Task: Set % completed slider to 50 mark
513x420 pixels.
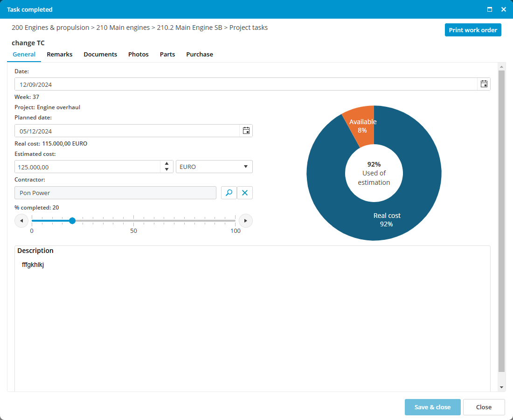Action: [133, 221]
